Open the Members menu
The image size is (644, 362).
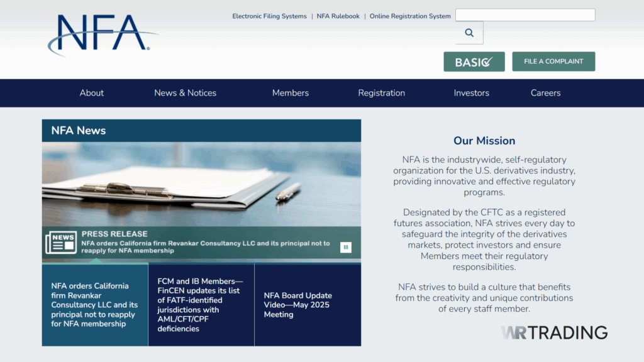(290, 93)
